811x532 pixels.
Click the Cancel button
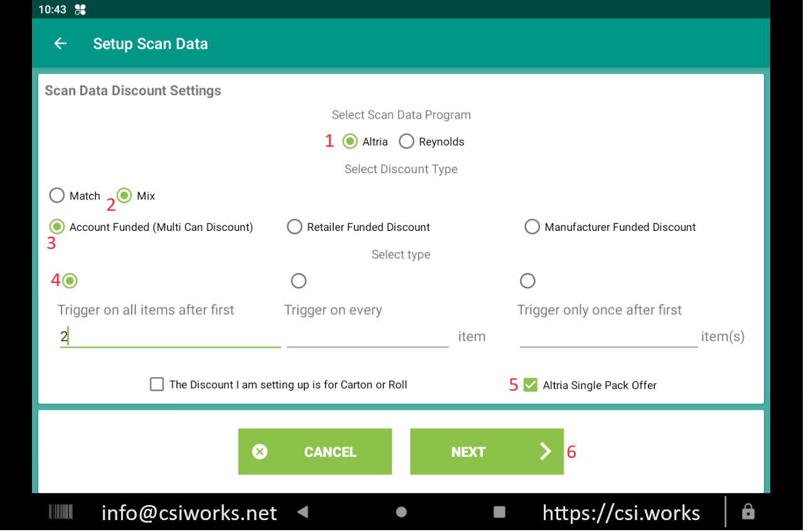click(315, 452)
